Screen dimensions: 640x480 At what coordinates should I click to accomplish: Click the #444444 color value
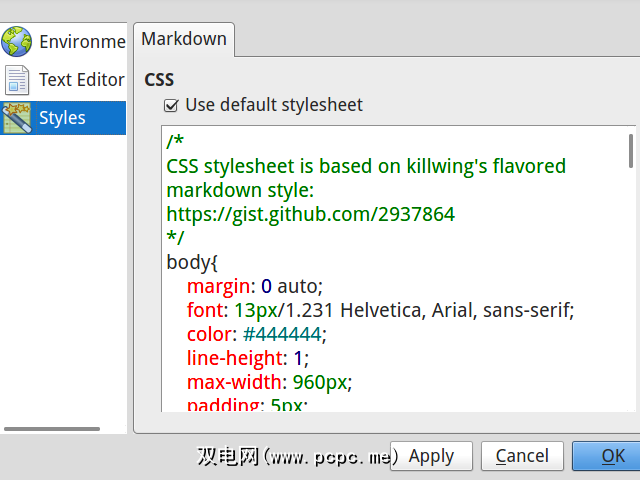[x=283, y=333]
